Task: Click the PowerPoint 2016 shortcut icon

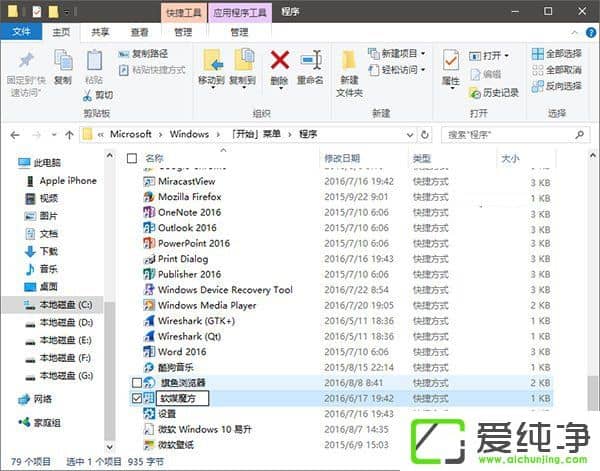Action: 149,243
